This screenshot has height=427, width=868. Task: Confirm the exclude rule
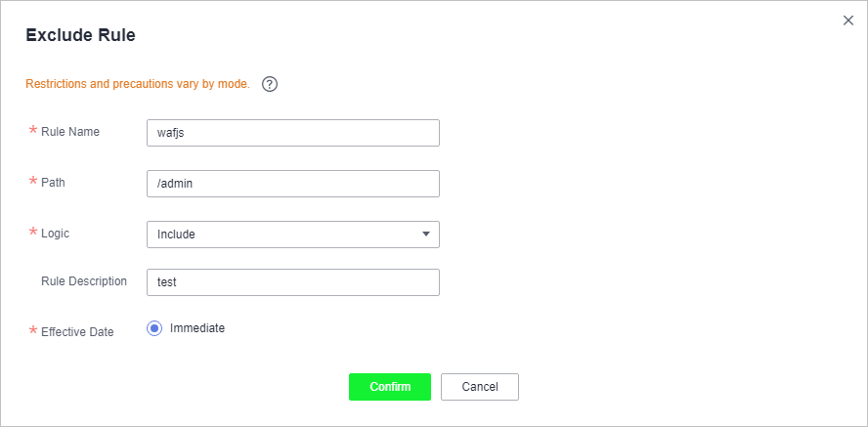pos(390,387)
